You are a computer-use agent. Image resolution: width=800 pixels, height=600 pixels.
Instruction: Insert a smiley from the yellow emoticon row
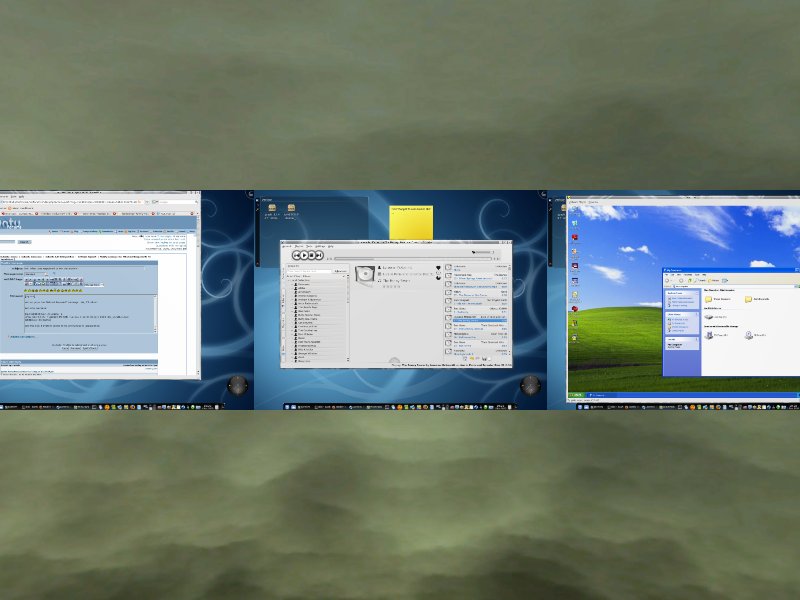pos(53,290)
